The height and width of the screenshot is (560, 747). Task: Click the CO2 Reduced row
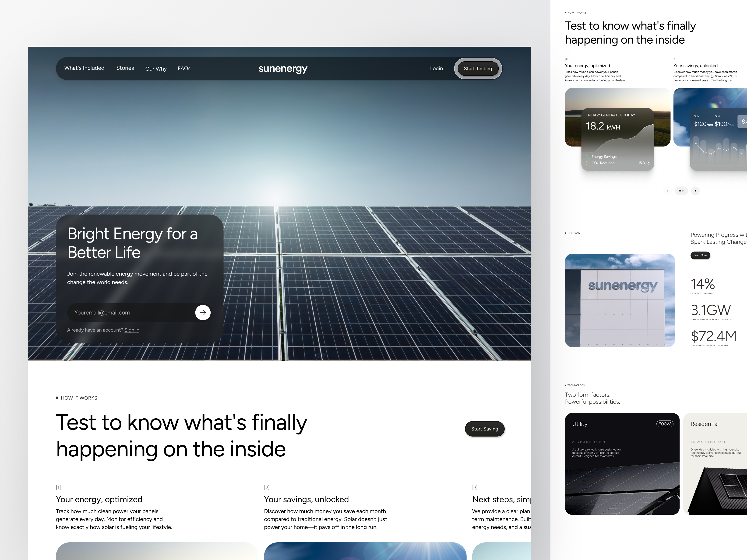(x=618, y=163)
